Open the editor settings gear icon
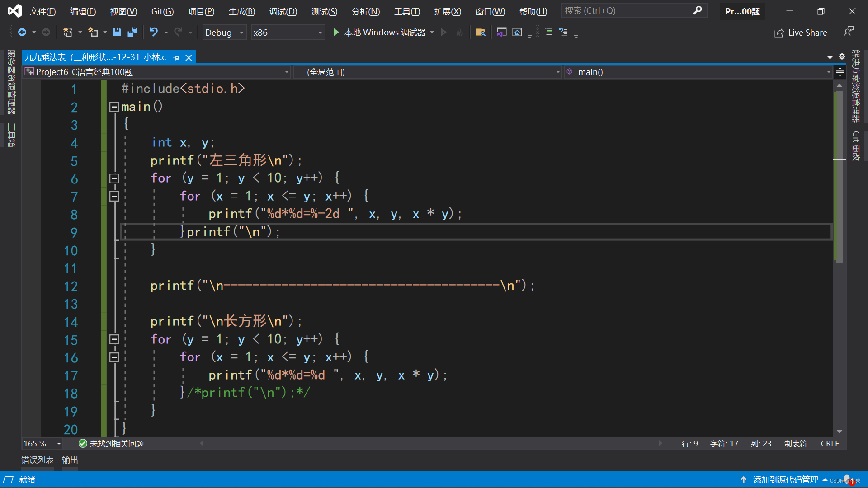This screenshot has height=488, width=868. tap(842, 56)
